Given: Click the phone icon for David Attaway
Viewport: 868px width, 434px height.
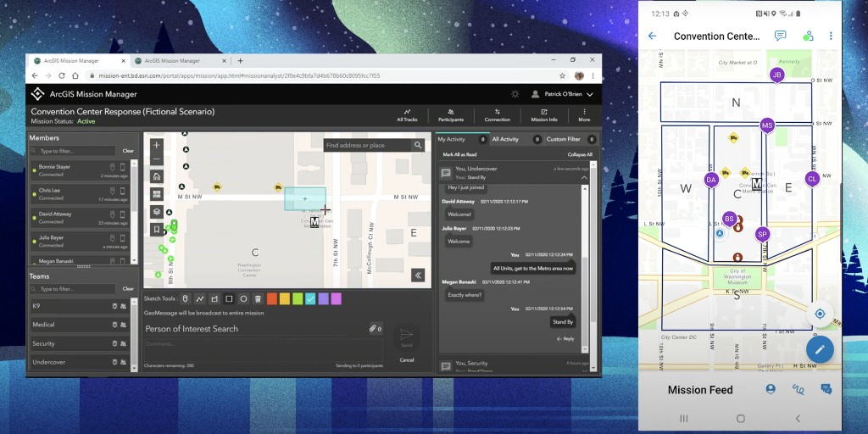Looking at the screenshot, I should 123,214.
